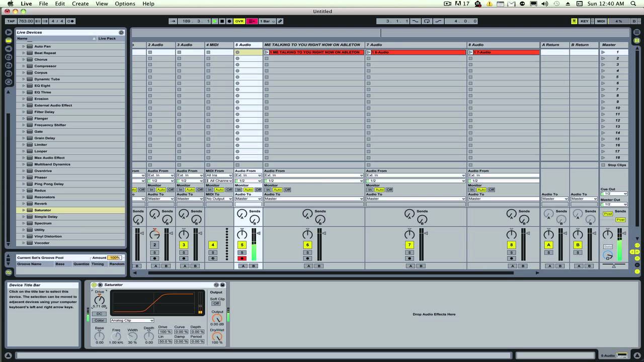The width and height of the screenshot is (644, 362).
Task: Click the session view horizontal scrollbar
Action: [331, 273]
